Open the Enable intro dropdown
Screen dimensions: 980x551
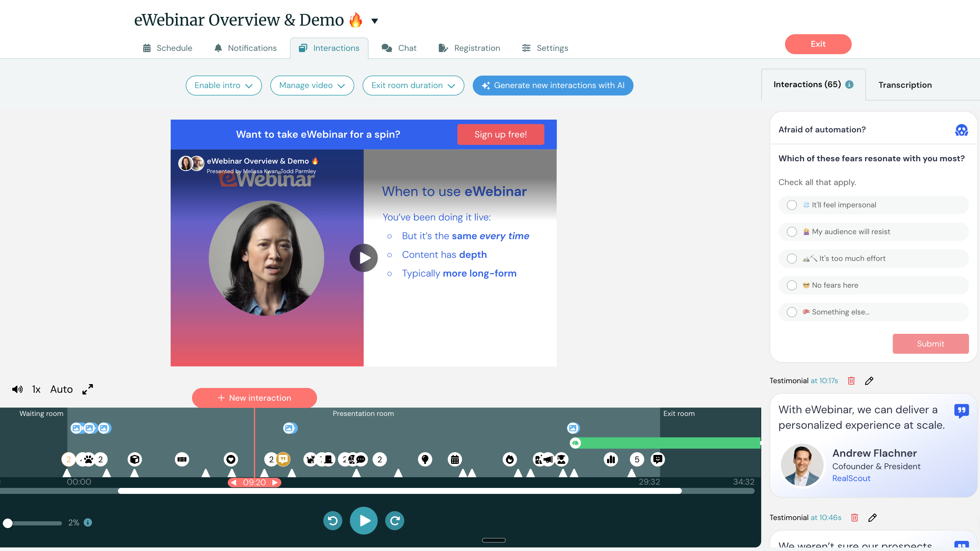pyautogui.click(x=224, y=86)
